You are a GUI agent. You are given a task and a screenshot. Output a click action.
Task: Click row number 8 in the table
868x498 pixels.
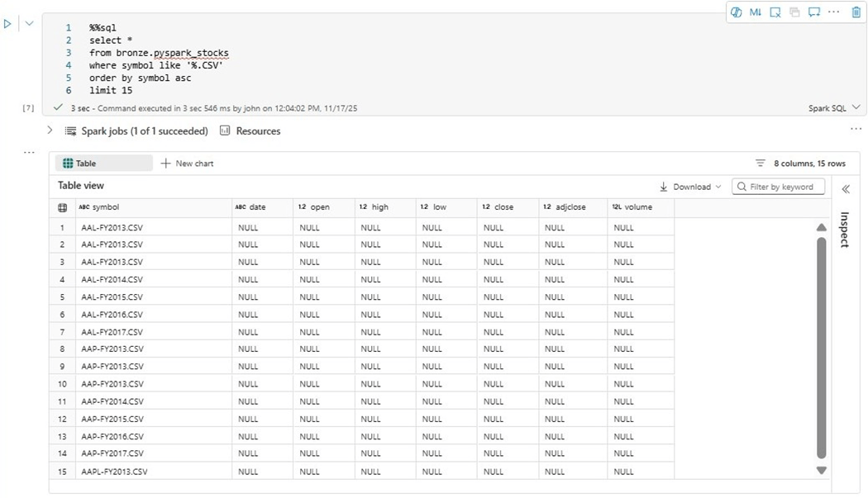[62, 349]
